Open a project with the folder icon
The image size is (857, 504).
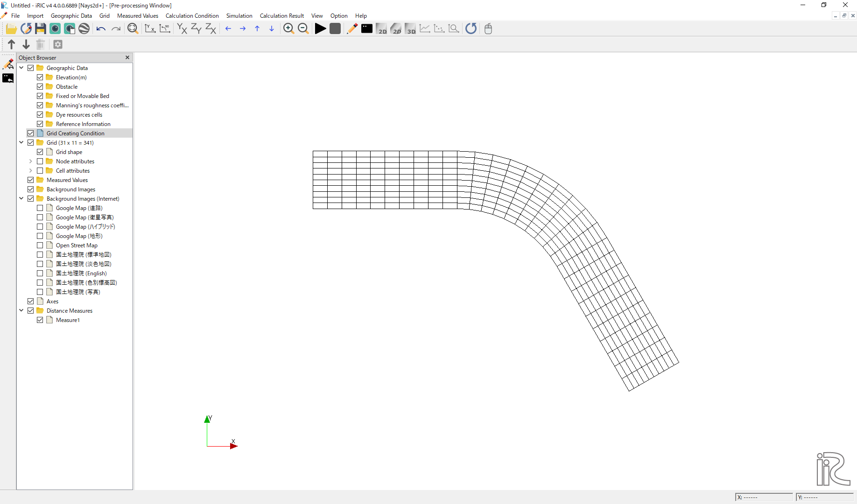[x=11, y=29]
